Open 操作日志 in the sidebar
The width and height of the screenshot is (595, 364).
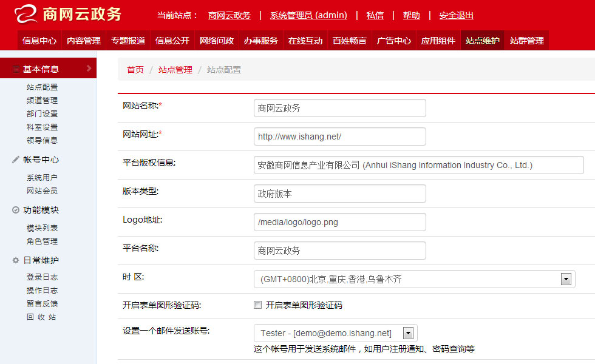pyautogui.click(x=42, y=291)
